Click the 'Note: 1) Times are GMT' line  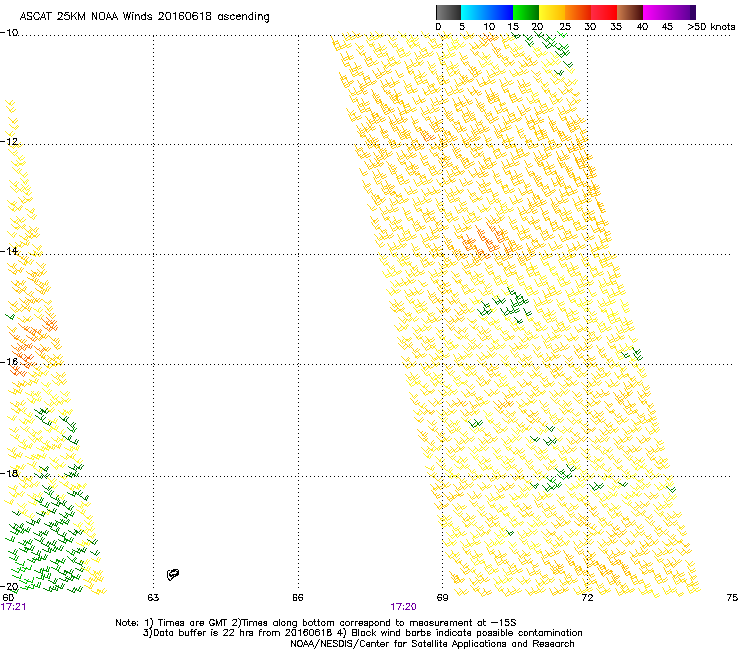[x=316, y=623]
